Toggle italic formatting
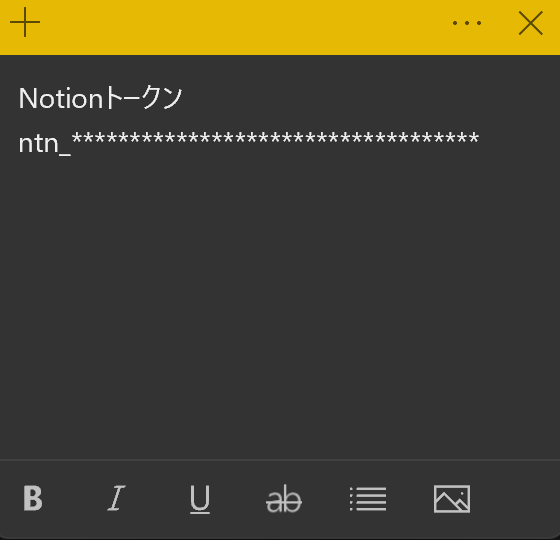The height and width of the screenshot is (540, 560). point(116,498)
